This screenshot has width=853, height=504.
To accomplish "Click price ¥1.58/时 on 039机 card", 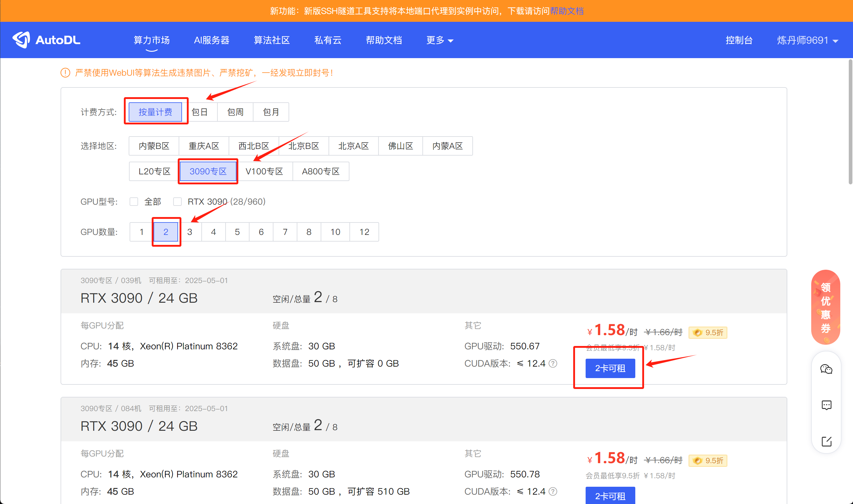I will (x=612, y=331).
